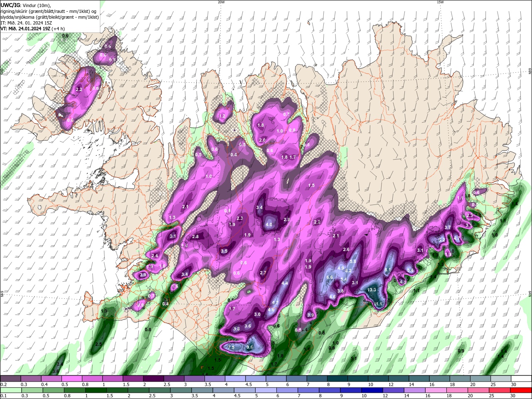Viewport: 532px width, 399px height.
Task: Click the 9.6 value on the south coast
Action: coord(250,347)
